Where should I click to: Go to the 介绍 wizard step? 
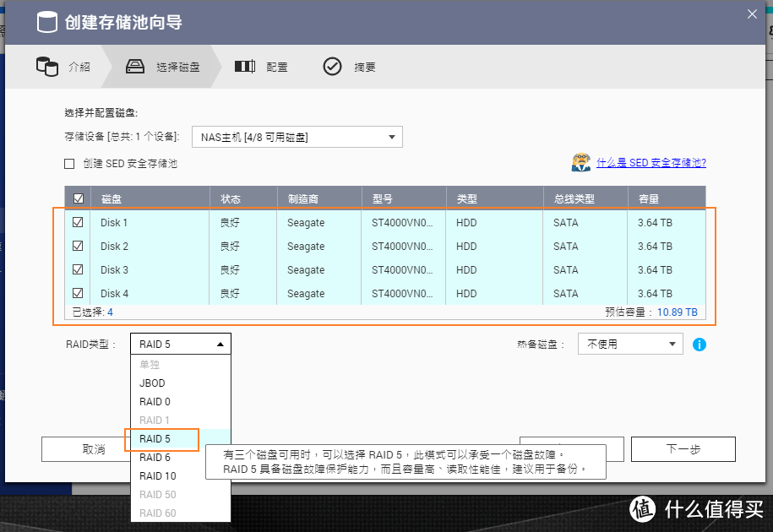click(x=63, y=67)
